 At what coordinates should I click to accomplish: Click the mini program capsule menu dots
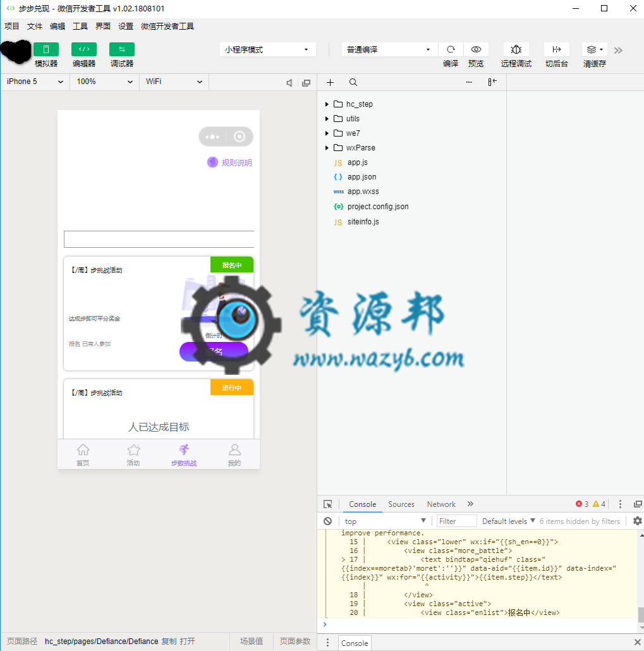tap(212, 137)
